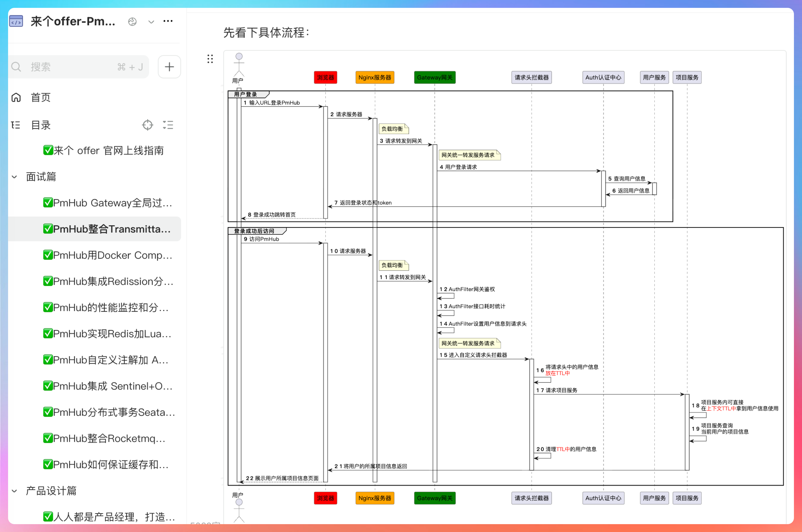
Task: Collapse the 面试篇 section
Action: click(14, 177)
